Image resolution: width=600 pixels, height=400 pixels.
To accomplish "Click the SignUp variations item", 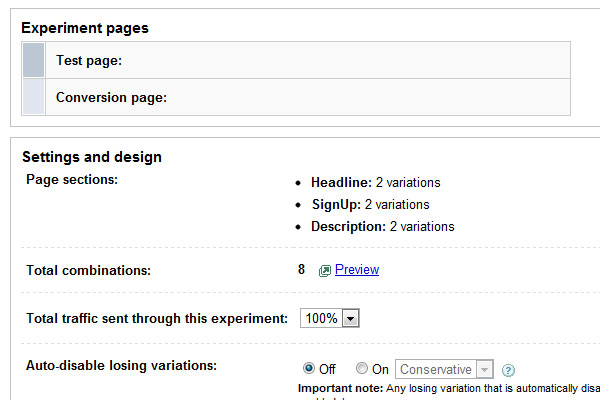I will (x=371, y=205).
